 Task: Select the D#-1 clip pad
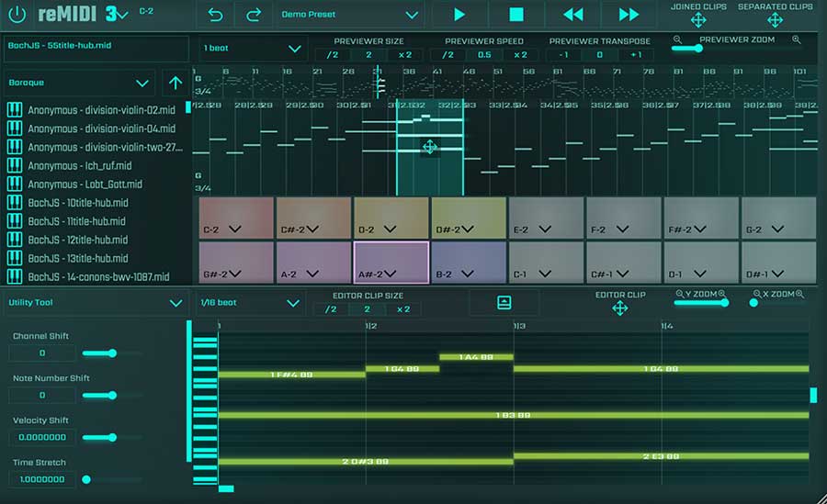point(778,263)
